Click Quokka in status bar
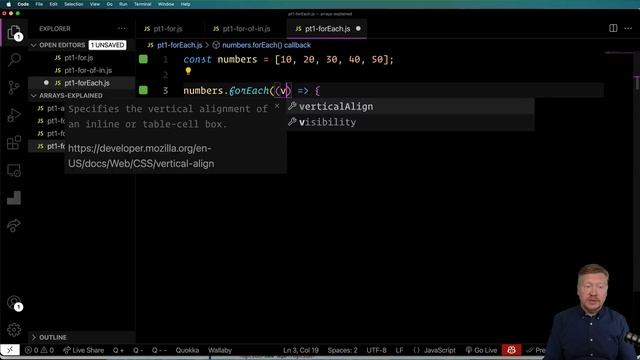 pyautogui.click(x=187, y=350)
